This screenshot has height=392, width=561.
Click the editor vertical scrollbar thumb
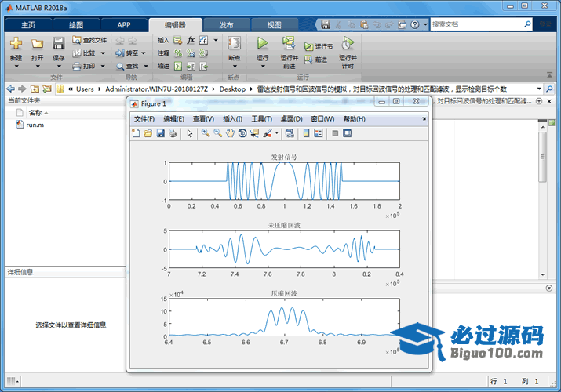pyautogui.click(x=542, y=157)
